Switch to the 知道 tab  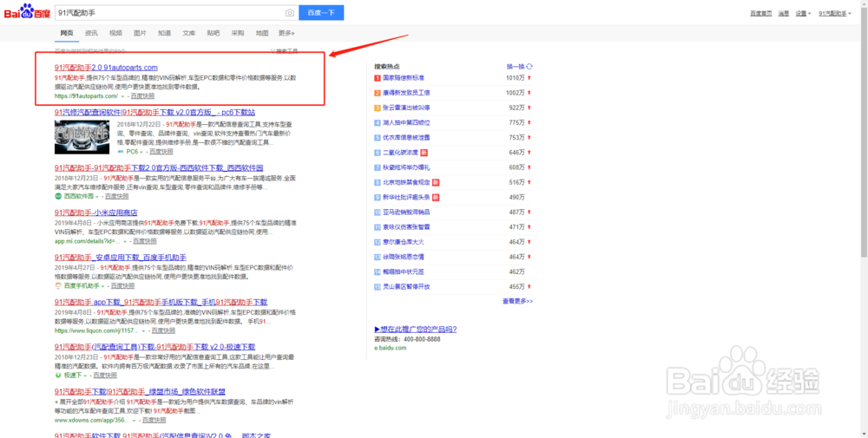(164, 33)
